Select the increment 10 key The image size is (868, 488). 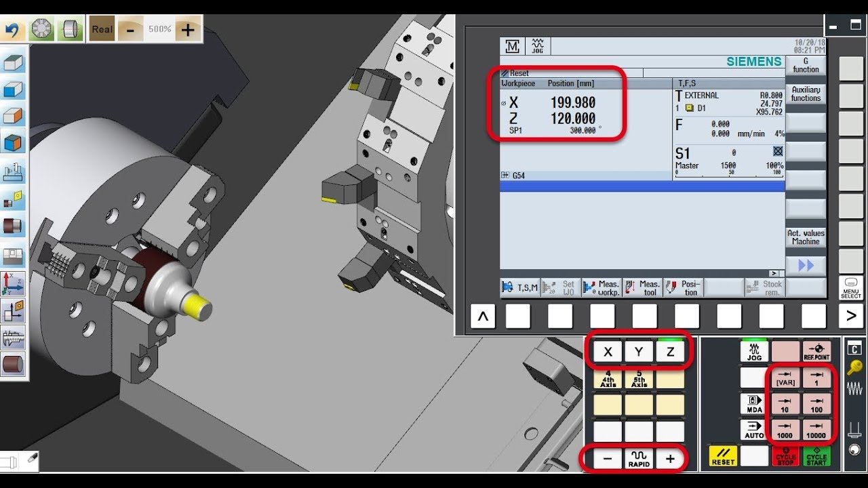coord(785,405)
